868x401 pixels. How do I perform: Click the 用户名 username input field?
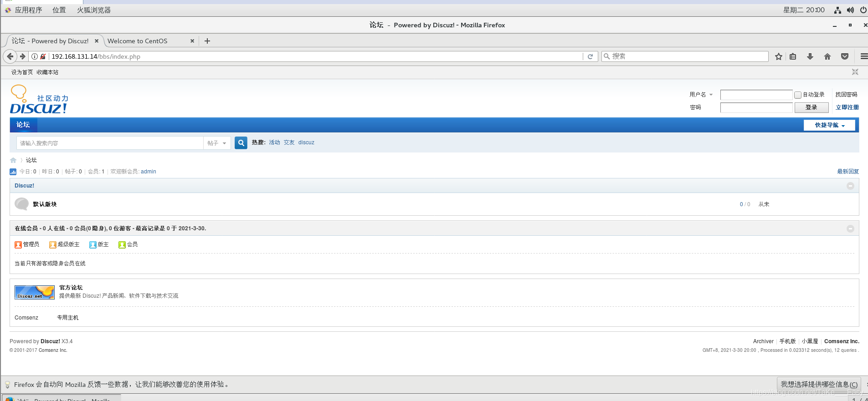click(756, 95)
